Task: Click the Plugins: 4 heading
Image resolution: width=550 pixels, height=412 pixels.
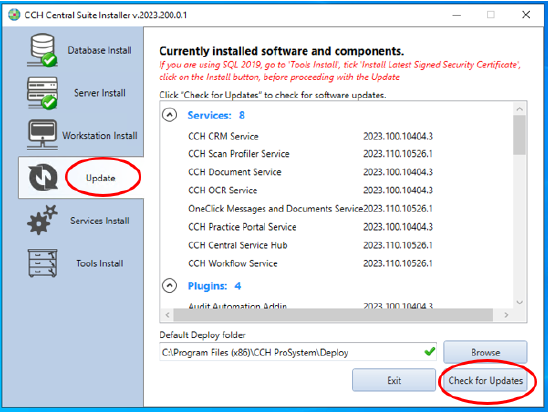Action: tap(214, 286)
